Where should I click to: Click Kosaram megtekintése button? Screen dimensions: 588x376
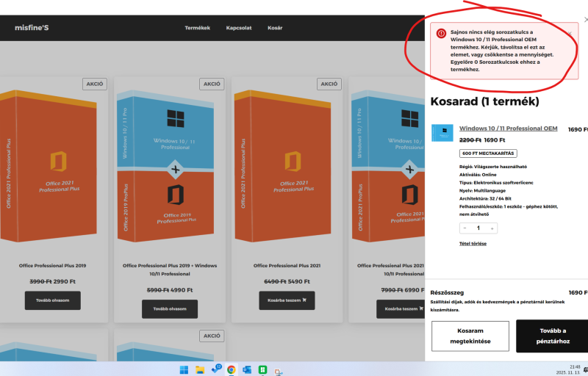click(470, 336)
